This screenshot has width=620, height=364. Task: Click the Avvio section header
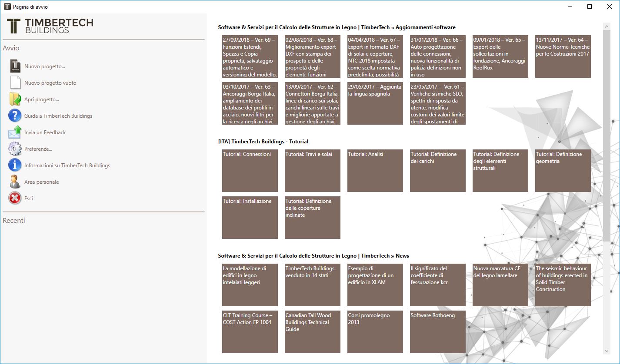coord(11,48)
